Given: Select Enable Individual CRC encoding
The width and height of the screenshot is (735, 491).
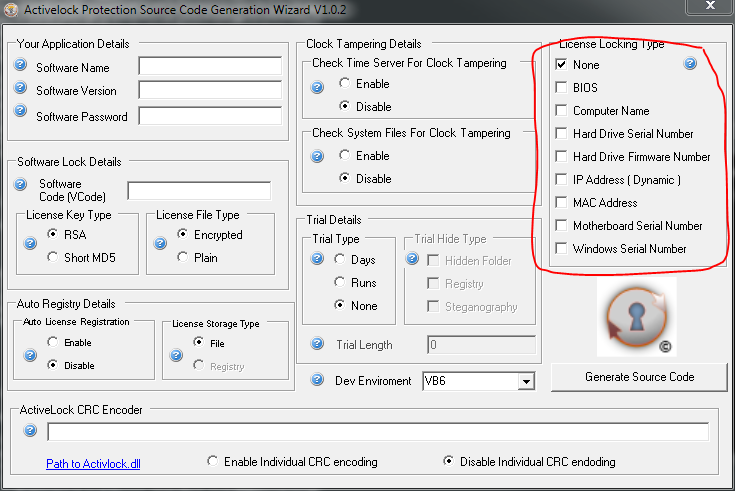Looking at the screenshot, I should click(212, 461).
